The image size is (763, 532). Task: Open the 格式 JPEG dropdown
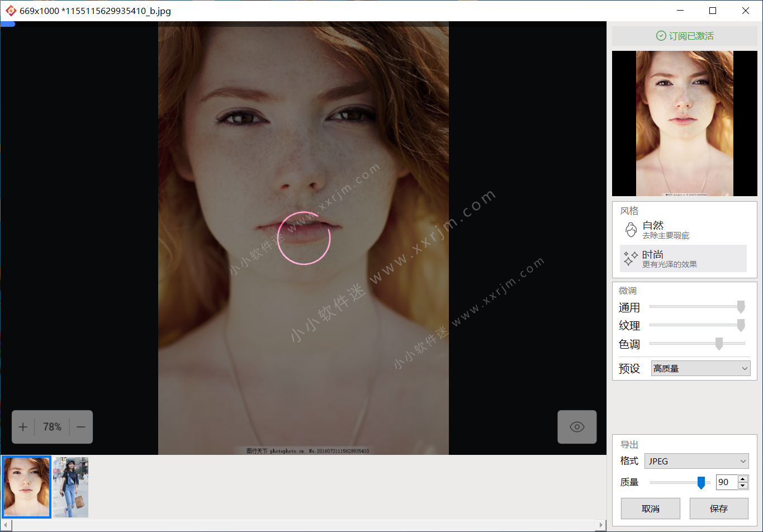point(696,461)
